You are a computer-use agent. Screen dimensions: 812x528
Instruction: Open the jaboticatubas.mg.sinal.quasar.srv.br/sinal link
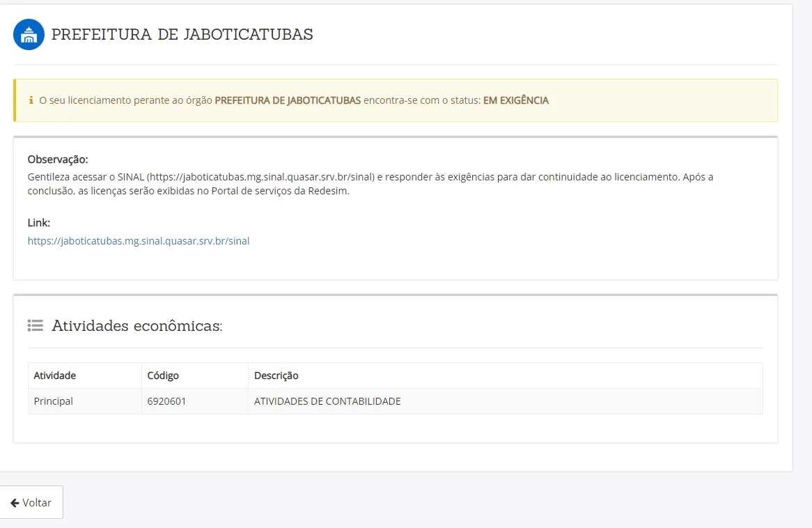point(139,241)
